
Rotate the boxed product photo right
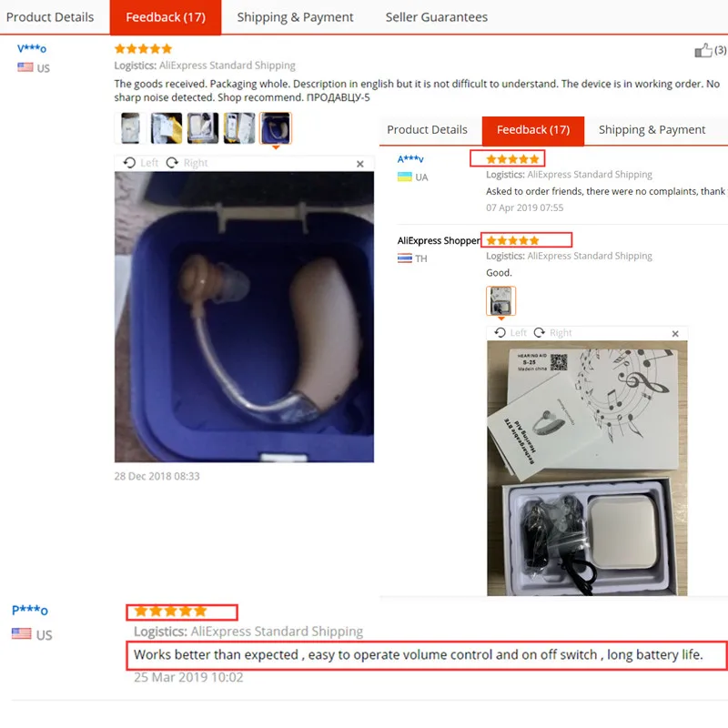point(552,333)
